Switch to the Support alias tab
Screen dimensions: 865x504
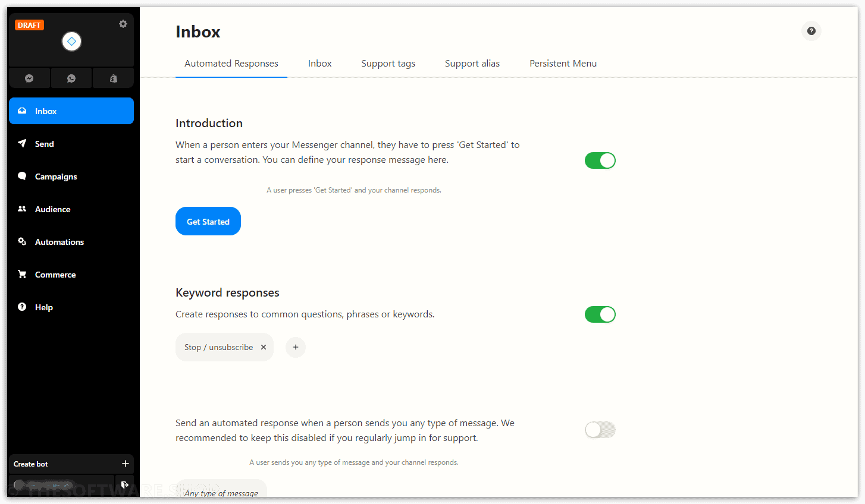472,64
